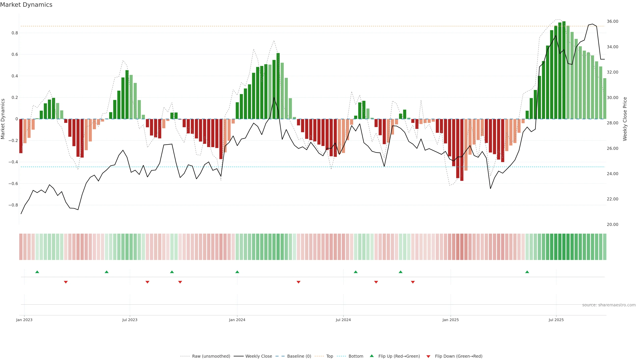Hide the Bottom threshold legend item
The width and height of the screenshot is (644, 362).
356,356
